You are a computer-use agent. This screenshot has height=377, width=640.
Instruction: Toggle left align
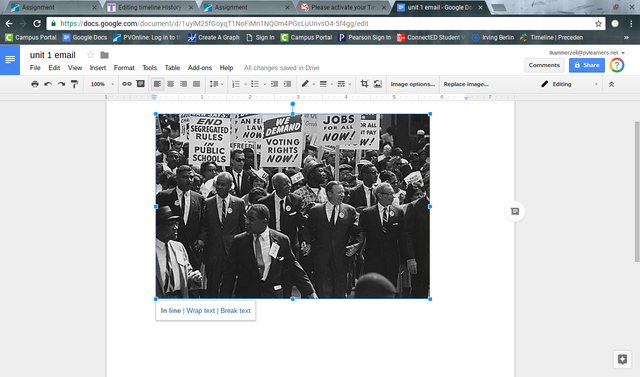157,84
